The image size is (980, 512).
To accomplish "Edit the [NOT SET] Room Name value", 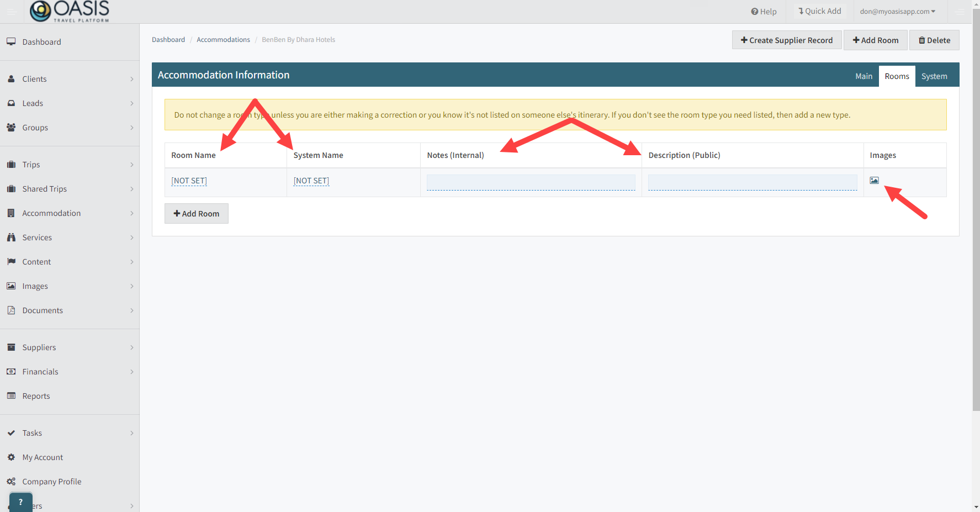I will [x=189, y=181].
